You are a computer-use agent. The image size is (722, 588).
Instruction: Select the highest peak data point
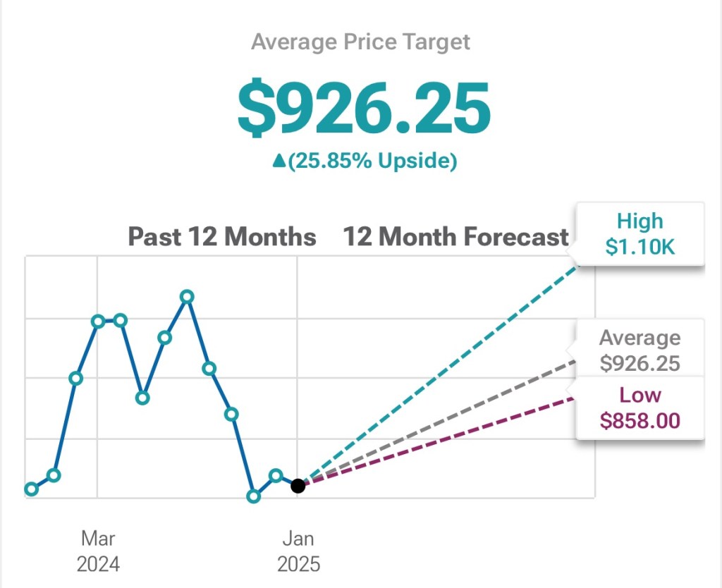coord(187,296)
